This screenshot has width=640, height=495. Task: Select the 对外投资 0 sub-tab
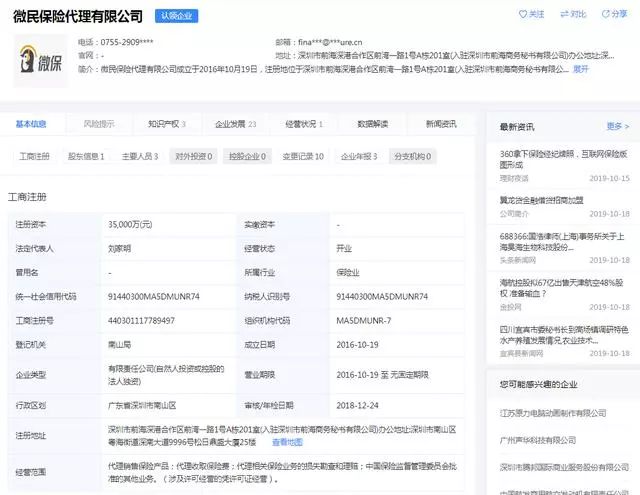click(x=193, y=156)
